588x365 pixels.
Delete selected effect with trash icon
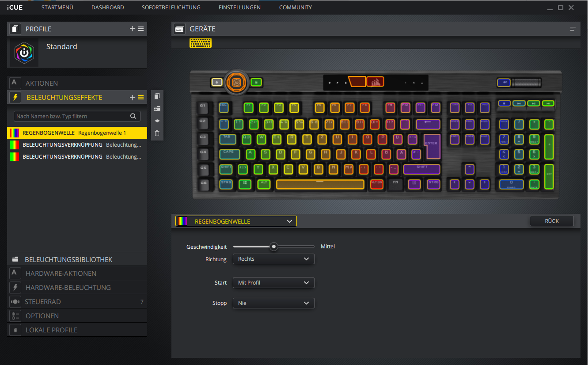[157, 133]
